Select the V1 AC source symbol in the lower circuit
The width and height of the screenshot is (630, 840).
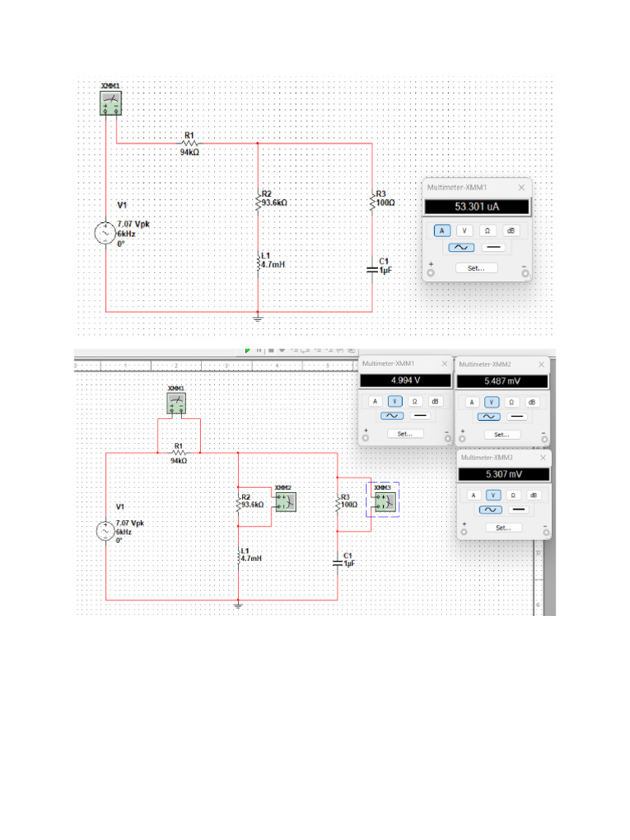106,531
